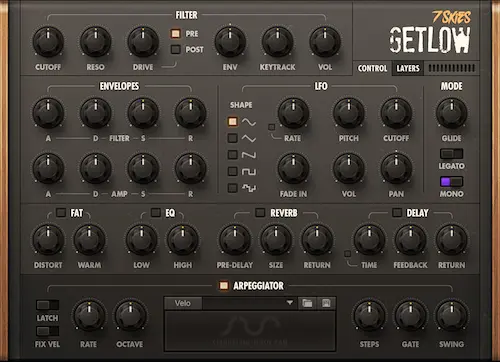Click the delay FEEDBACK knob
This screenshot has width=500, height=362.
(410, 240)
